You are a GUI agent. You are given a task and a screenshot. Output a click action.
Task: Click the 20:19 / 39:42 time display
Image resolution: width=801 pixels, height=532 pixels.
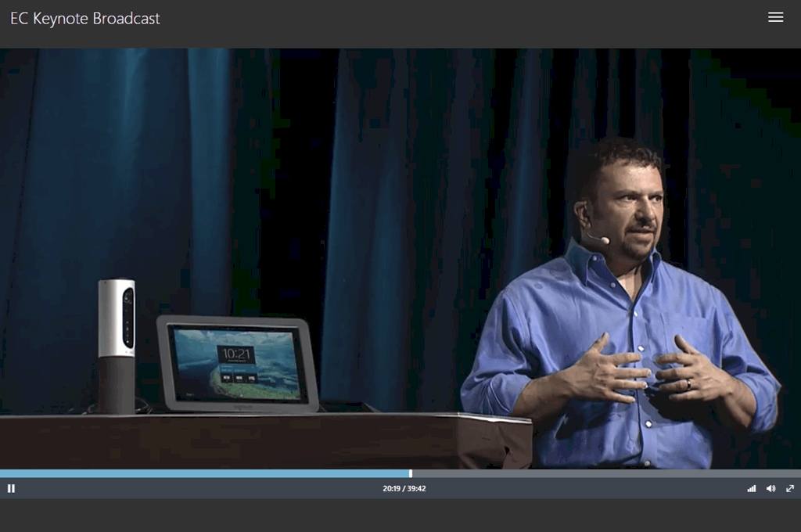(x=404, y=488)
